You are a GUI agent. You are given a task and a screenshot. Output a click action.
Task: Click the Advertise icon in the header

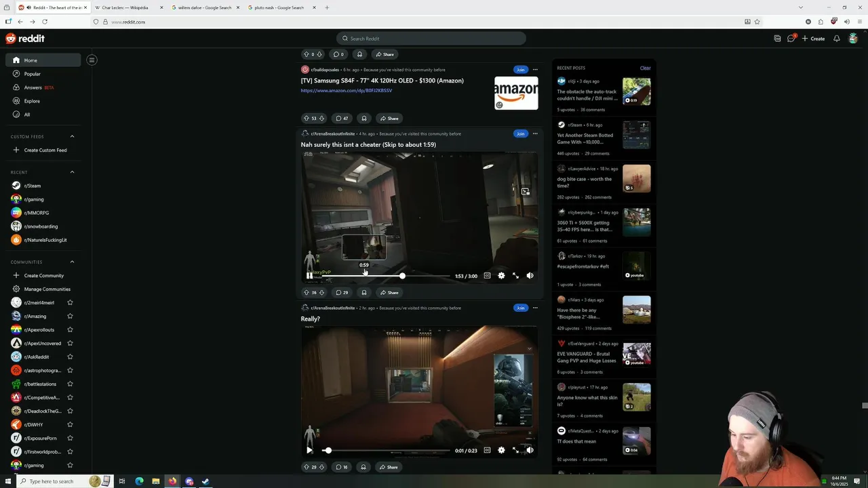(777, 39)
